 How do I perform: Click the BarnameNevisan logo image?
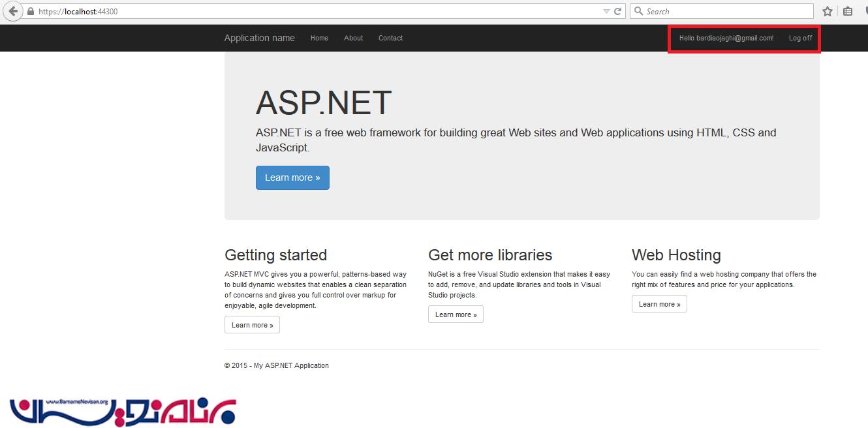[x=123, y=411]
